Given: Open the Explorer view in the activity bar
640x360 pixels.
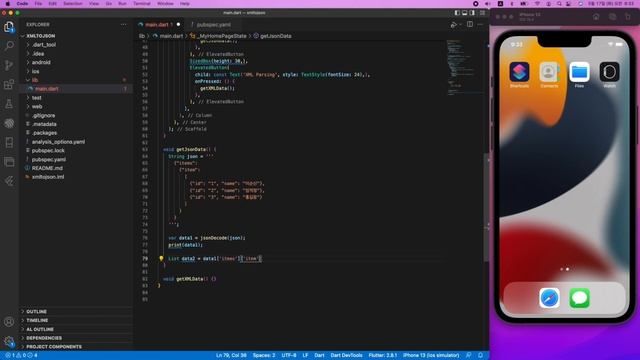Looking at the screenshot, I should click(x=9, y=27).
